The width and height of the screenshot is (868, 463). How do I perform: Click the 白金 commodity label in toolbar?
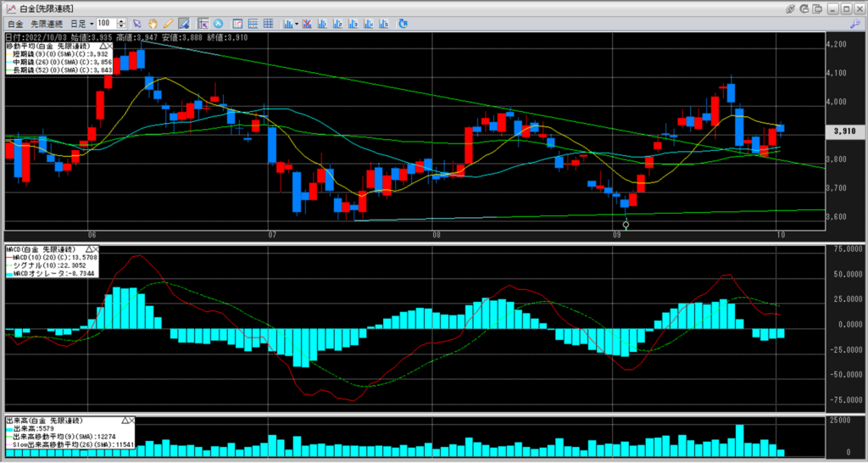tap(15, 24)
